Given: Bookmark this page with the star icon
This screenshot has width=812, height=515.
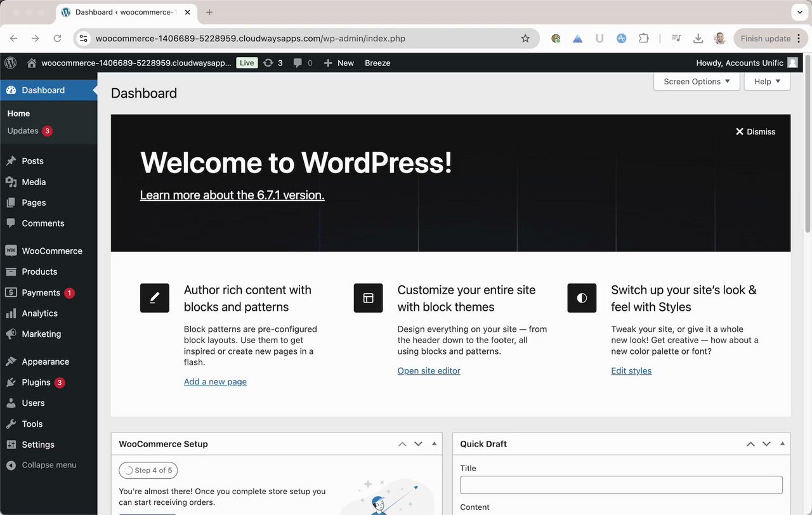Looking at the screenshot, I should click(525, 39).
